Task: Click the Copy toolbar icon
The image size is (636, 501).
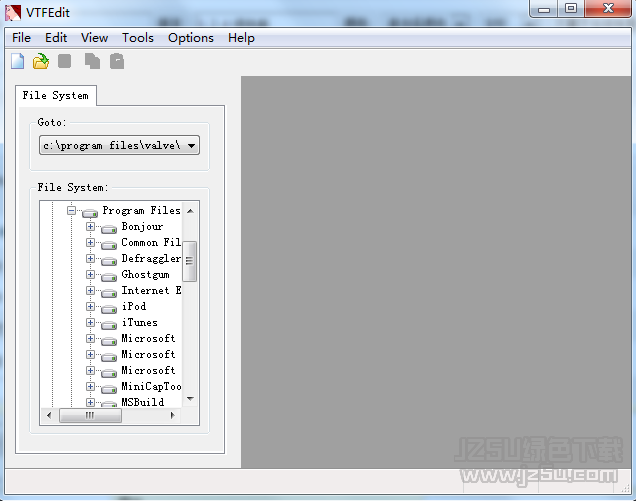Action: [92, 61]
